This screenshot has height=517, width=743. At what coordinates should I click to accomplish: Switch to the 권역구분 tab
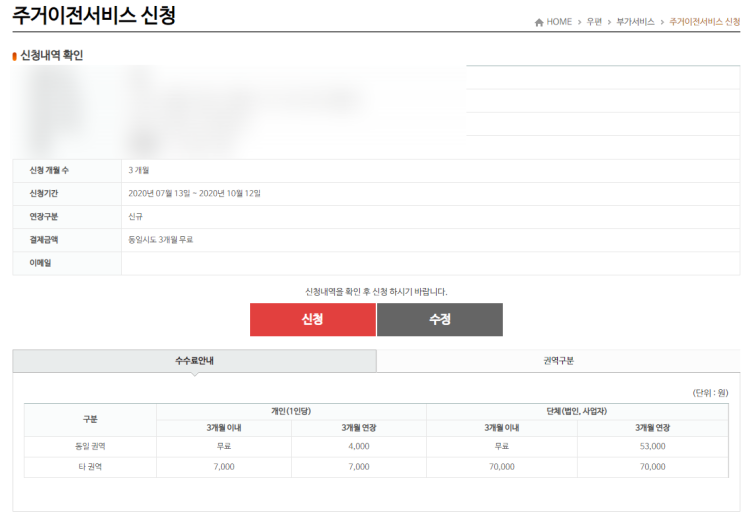point(558,361)
